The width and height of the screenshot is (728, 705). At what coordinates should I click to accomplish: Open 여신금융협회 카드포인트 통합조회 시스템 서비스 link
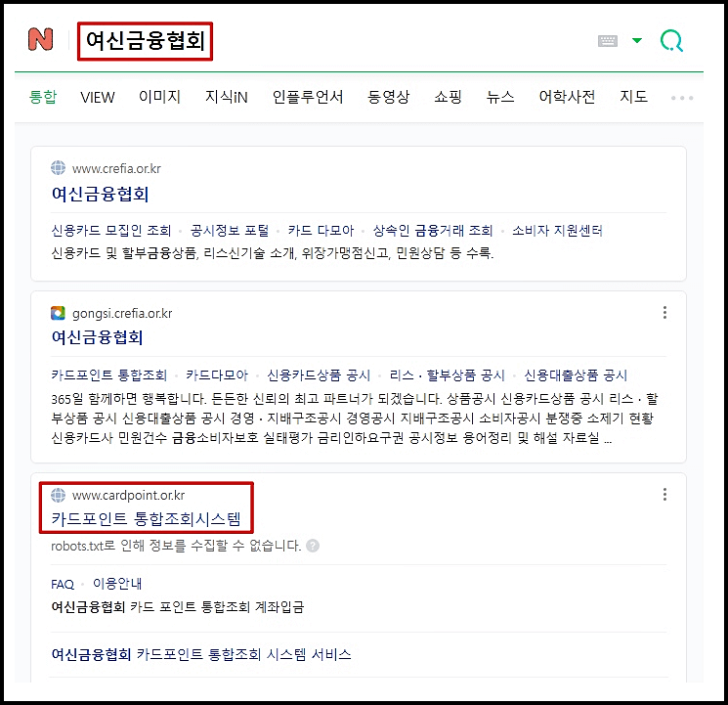(x=201, y=654)
